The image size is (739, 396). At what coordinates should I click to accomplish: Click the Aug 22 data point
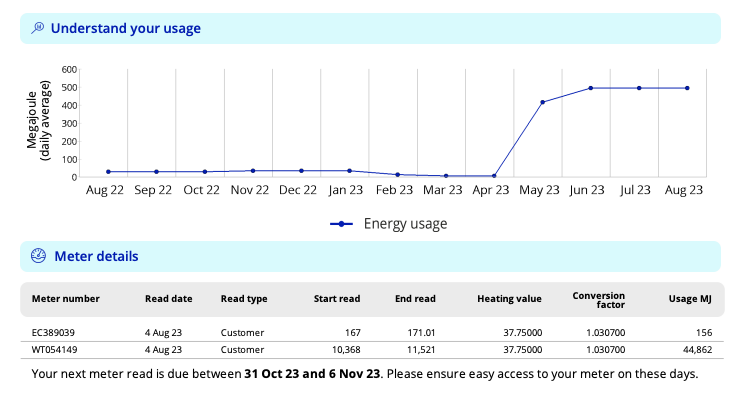[x=108, y=172]
